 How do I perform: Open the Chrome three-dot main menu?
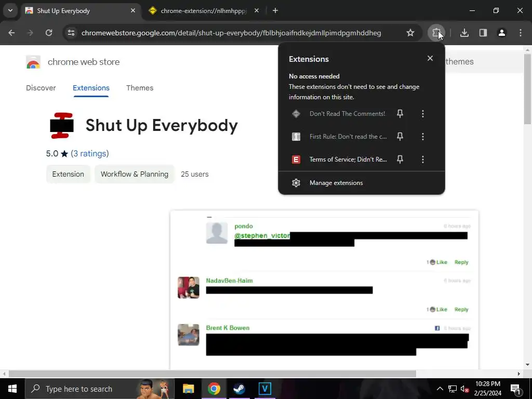[521, 33]
